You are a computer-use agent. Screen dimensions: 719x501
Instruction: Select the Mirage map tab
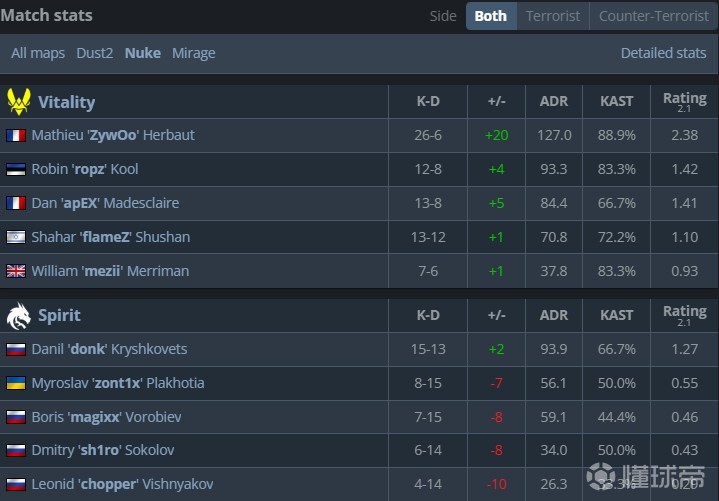(193, 53)
